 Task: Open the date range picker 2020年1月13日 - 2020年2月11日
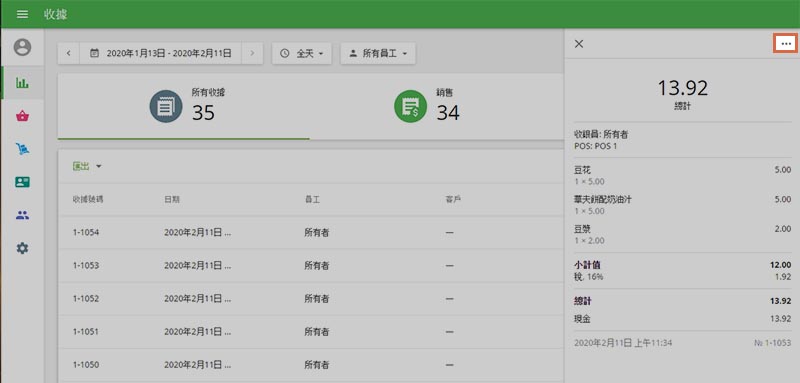click(160, 53)
